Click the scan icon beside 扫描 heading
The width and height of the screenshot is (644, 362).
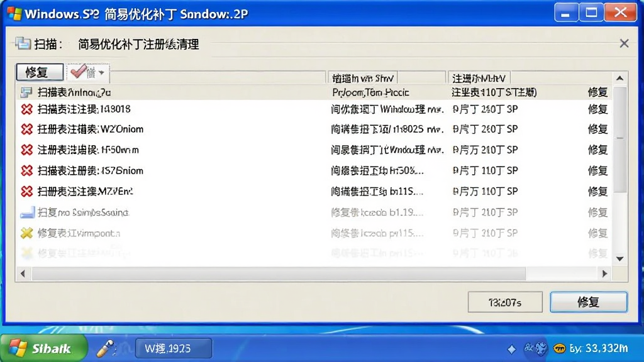click(23, 43)
